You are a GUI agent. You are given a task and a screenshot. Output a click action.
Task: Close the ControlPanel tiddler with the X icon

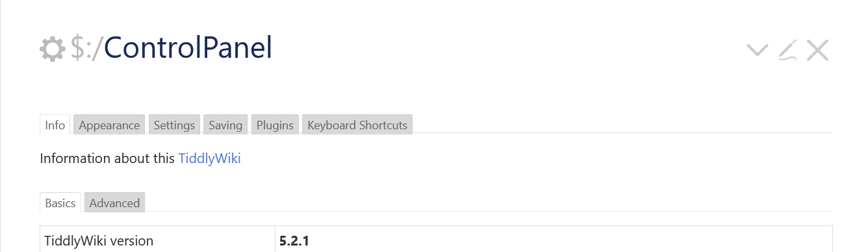coord(817,50)
